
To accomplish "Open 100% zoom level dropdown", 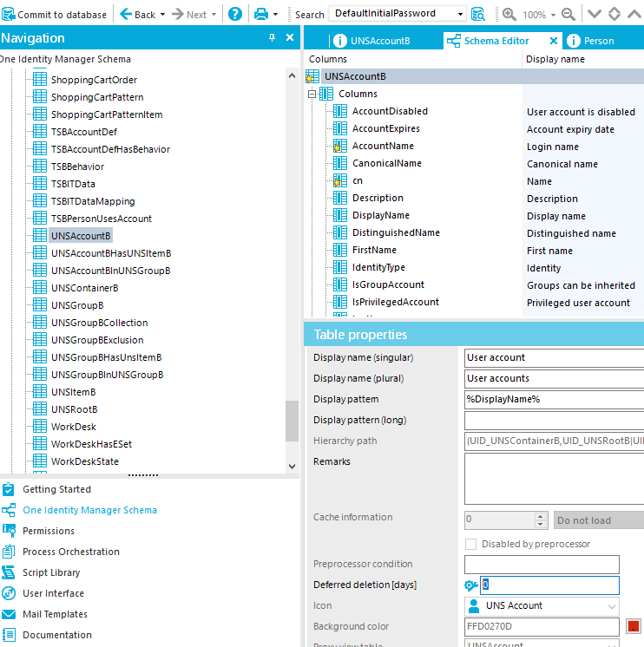I will click(x=553, y=15).
